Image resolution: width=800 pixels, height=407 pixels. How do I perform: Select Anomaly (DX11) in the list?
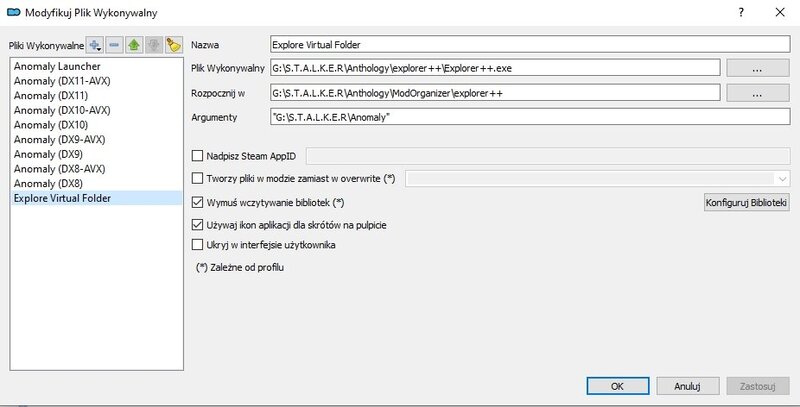click(51, 95)
